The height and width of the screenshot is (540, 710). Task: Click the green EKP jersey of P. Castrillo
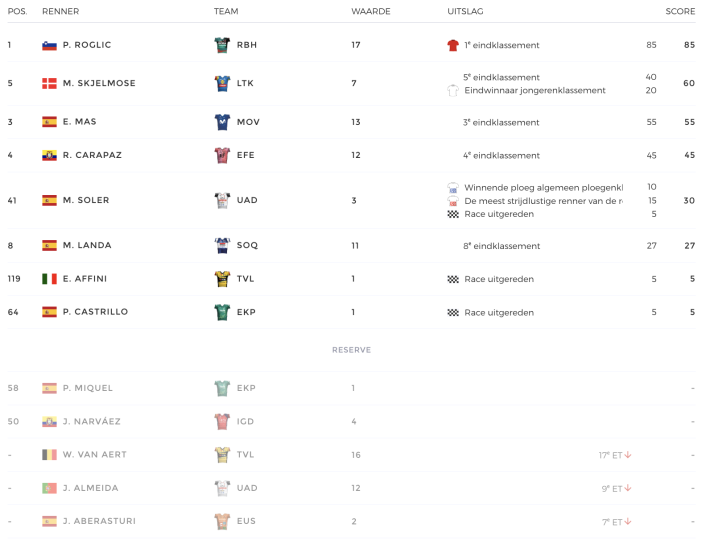pyautogui.click(x=222, y=312)
